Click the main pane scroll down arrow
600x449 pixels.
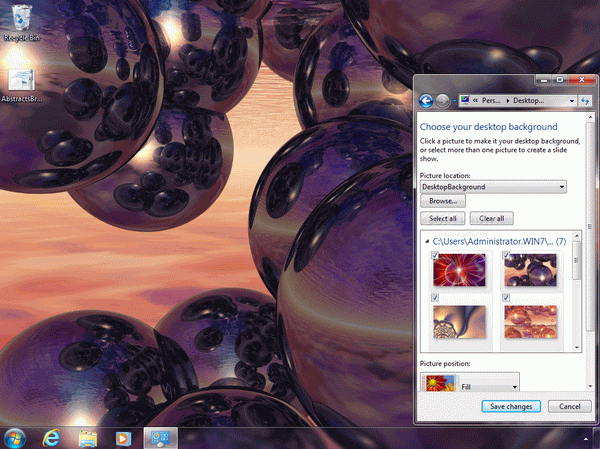click(x=590, y=387)
